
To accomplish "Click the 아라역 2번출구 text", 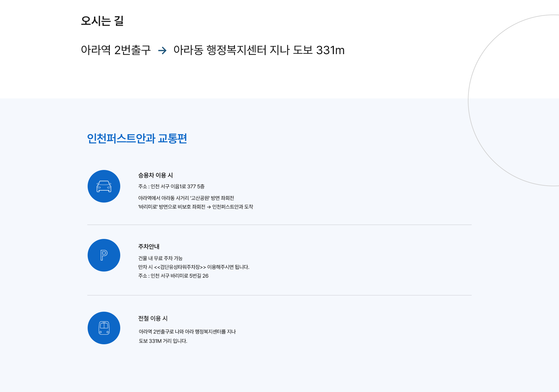I will [x=116, y=50].
